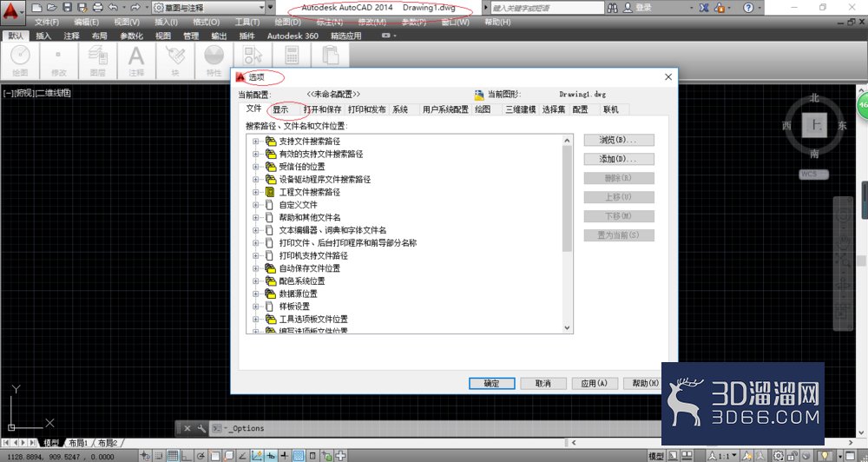The width and height of the screenshot is (868, 462).
Task: Switch to the 用户系统配置 tab
Action: tap(445, 109)
